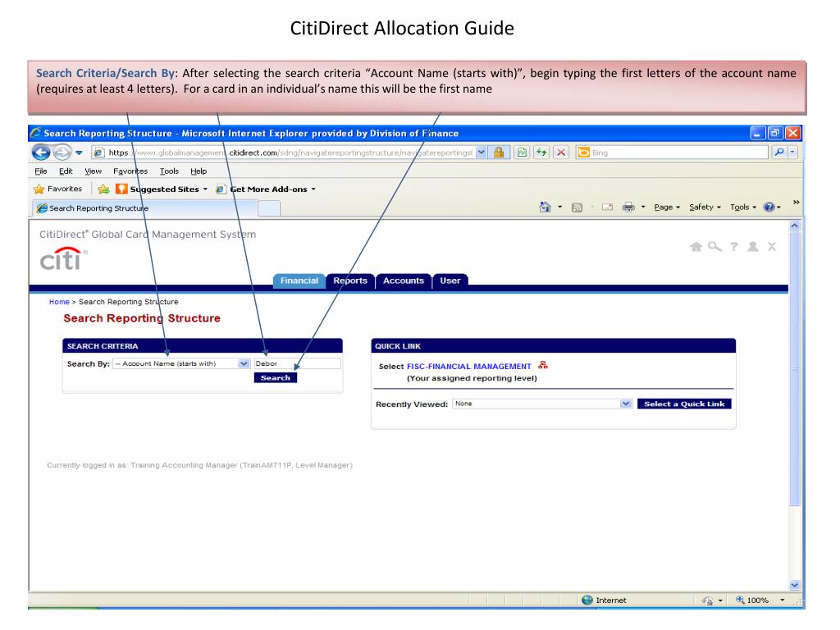Click the security lock icon in address bar
Image resolution: width=840 pixels, height=630 pixels.
[x=499, y=153]
